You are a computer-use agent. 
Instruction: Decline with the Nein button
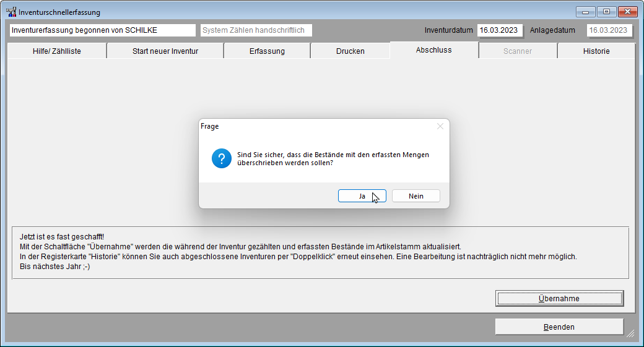point(416,196)
